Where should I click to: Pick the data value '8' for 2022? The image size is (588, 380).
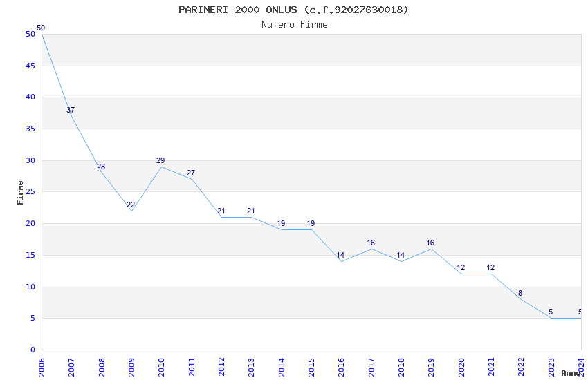click(520, 293)
